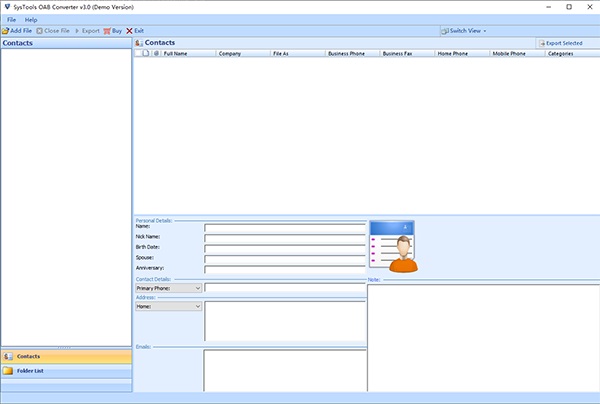Sort by the Company column header
Image resolution: width=600 pixels, height=404 pixels.
click(243, 54)
